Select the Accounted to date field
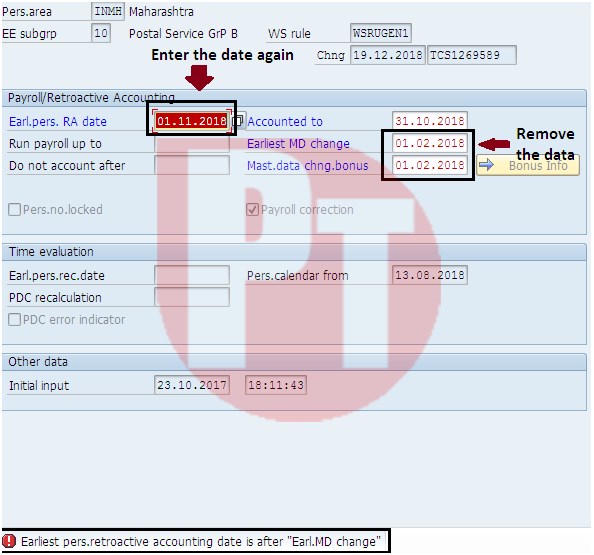The image size is (594, 555). pos(430,121)
